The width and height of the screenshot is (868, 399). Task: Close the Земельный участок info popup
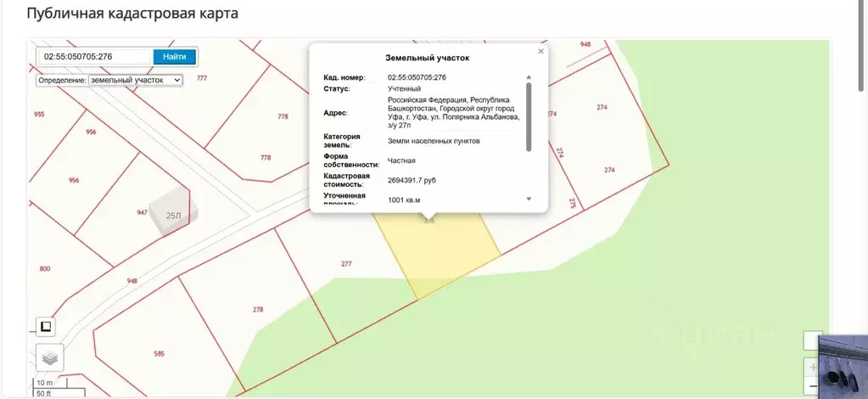pyautogui.click(x=540, y=51)
